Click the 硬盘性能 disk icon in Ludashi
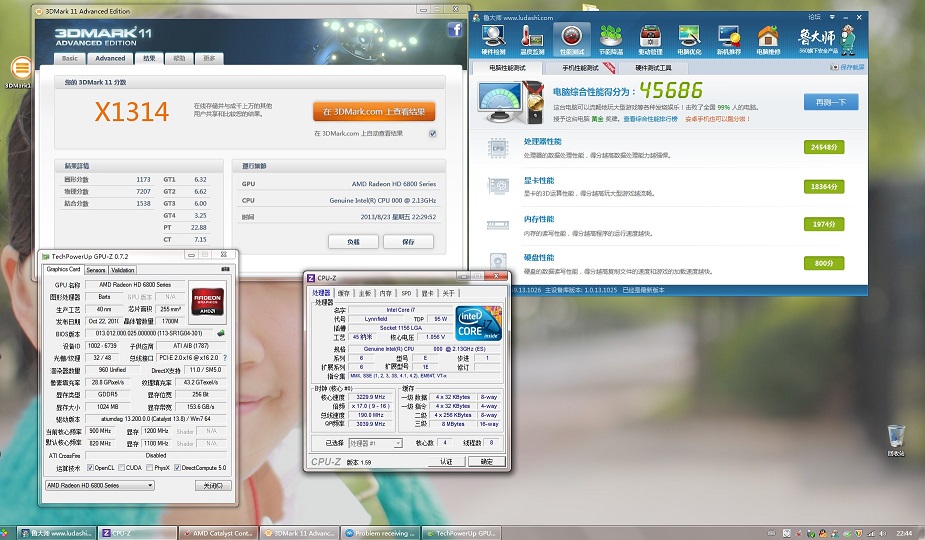The width and height of the screenshot is (925, 540). 498,261
